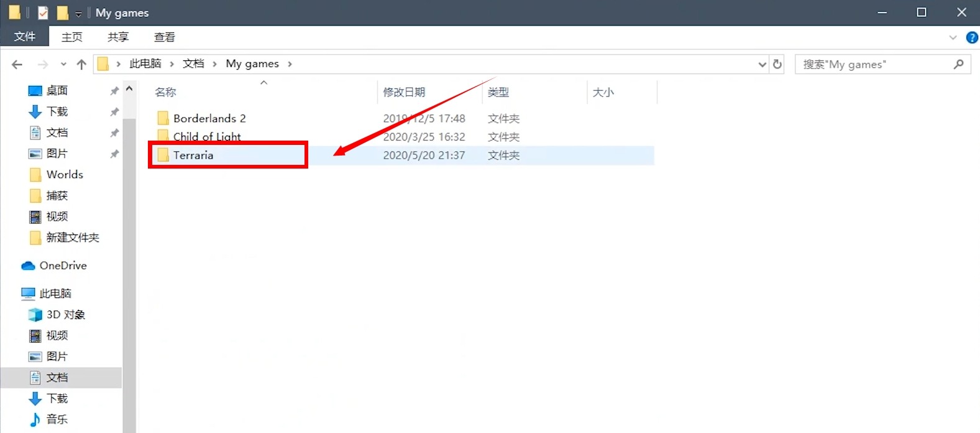
Task: Open the recent locations dropdown arrow
Action: [63, 64]
